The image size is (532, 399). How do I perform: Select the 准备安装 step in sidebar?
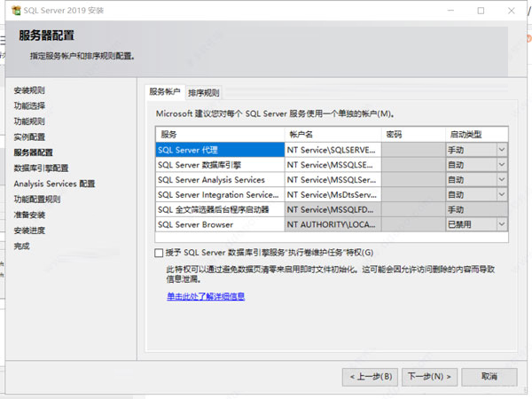29,215
